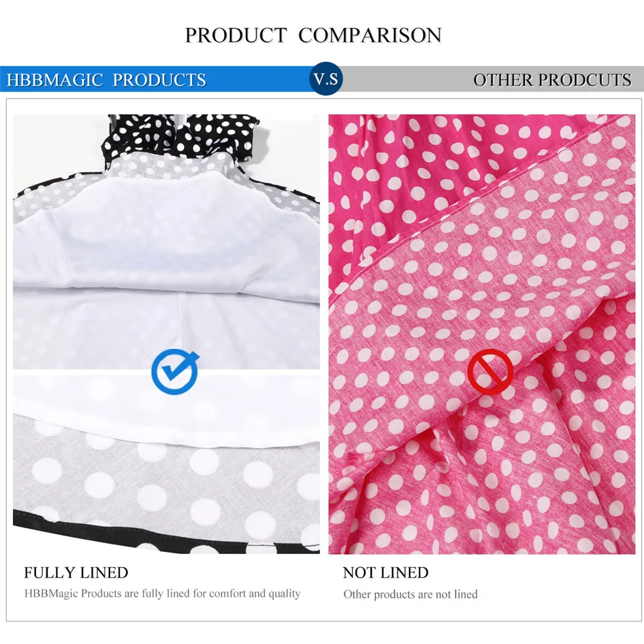Click the black polka dot bow
Image resolution: width=644 pixels, height=644 pixels.
pyautogui.click(x=181, y=135)
